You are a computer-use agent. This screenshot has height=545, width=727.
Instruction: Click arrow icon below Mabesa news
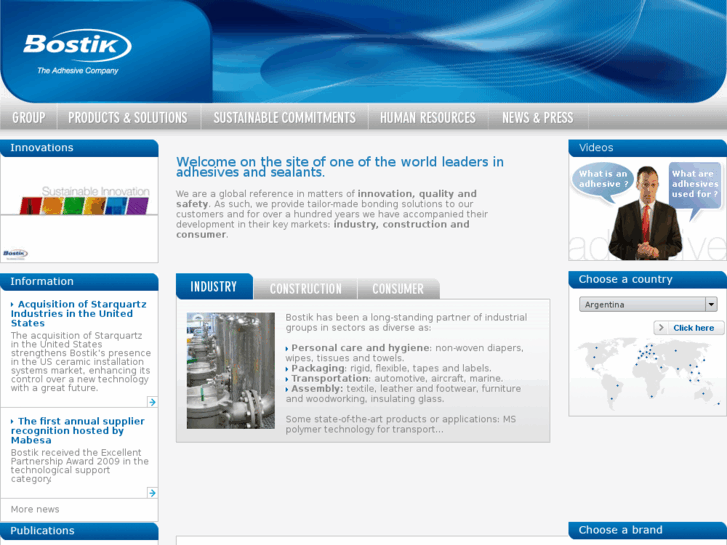[152, 493]
